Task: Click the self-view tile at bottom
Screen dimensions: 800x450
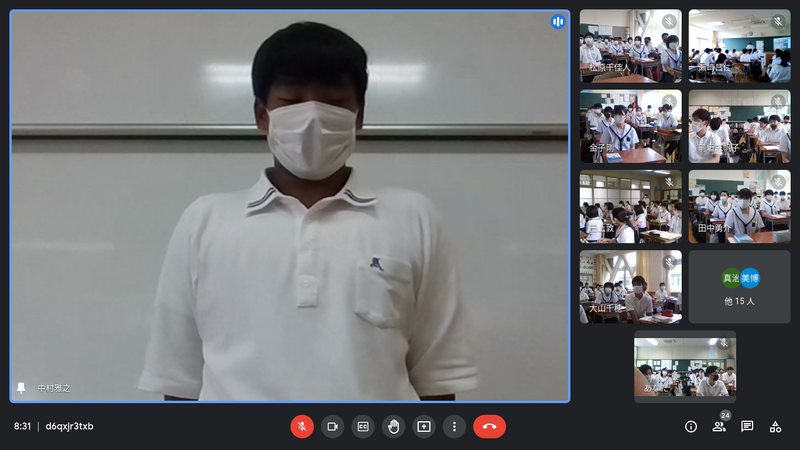Action: click(685, 367)
